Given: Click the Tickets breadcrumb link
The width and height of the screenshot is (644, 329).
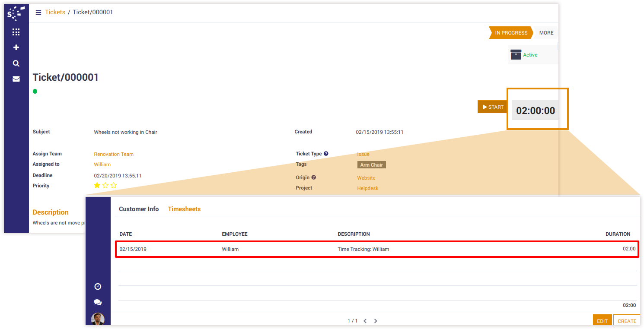Looking at the screenshot, I should coord(55,12).
